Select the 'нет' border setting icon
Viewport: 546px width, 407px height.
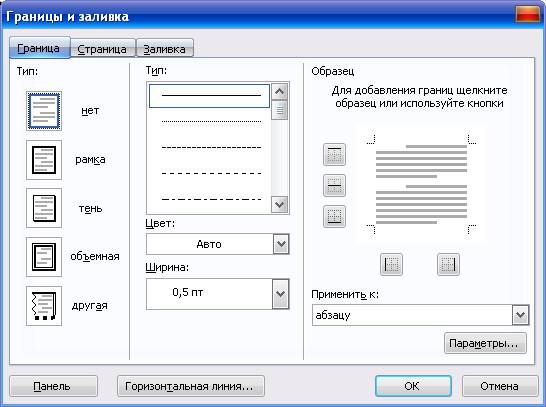tap(44, 111)
